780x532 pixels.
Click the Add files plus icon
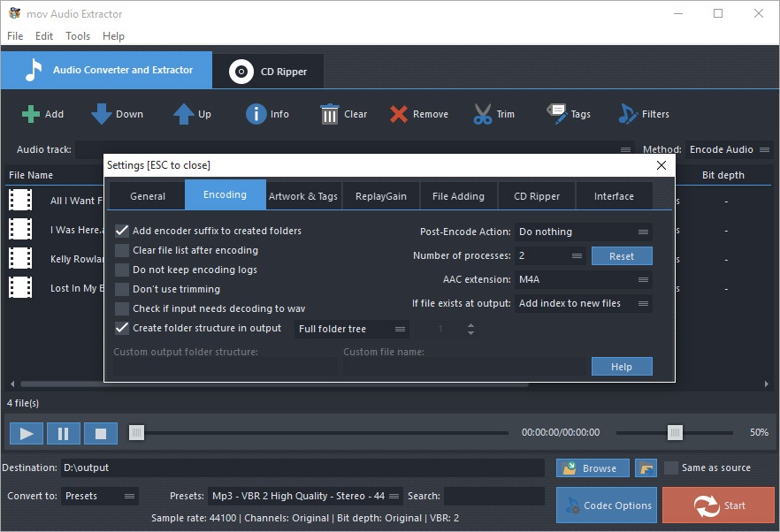[x=31, y=114]
